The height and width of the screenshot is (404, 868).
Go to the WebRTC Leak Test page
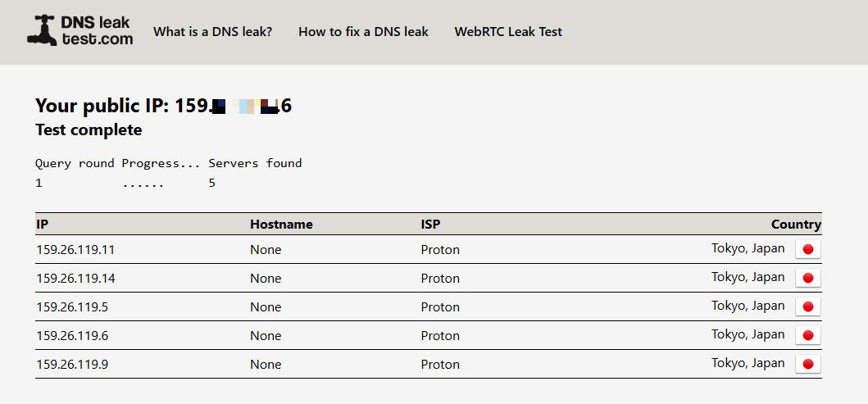(508, 32)
